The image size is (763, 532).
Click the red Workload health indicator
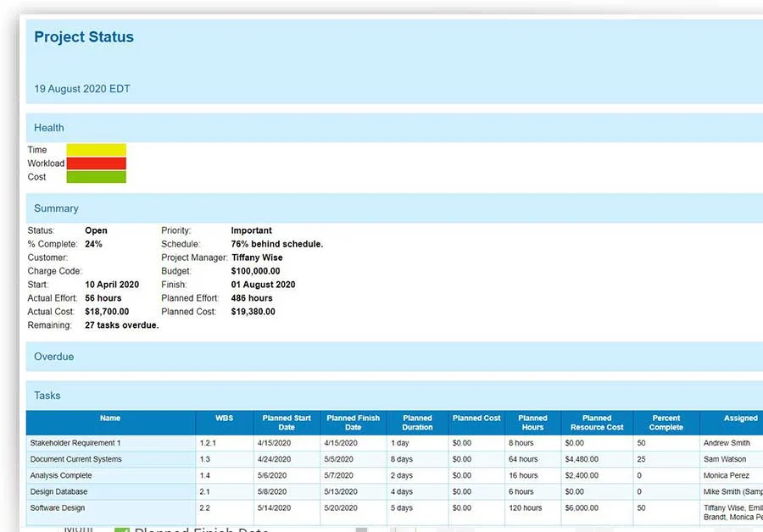[97, 163]
